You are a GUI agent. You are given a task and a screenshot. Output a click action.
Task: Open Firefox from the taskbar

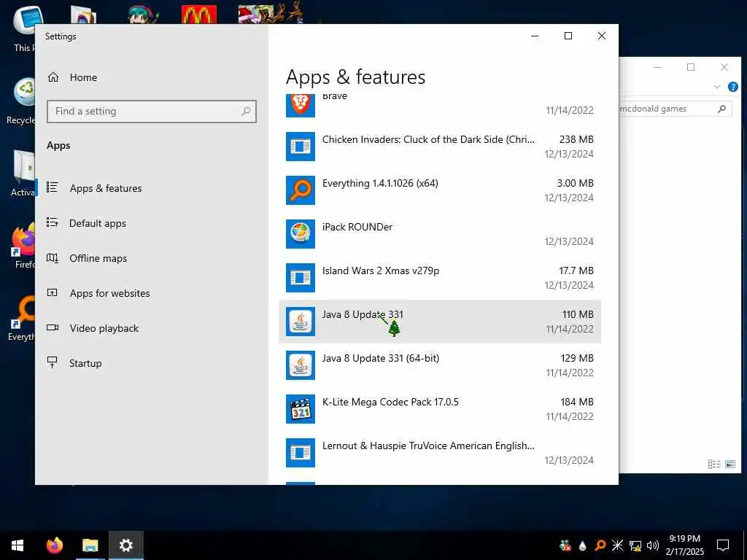(x=54, y=545)
